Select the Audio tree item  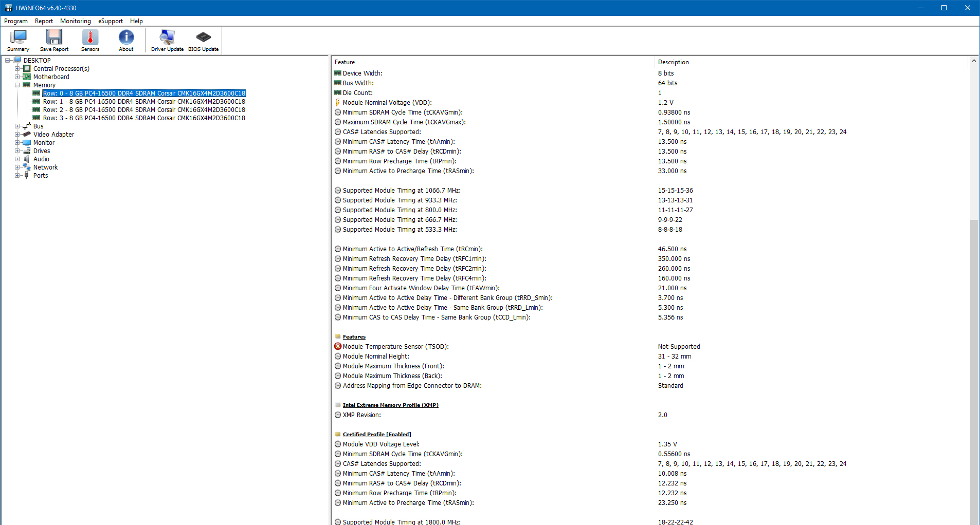tap(41, 159)
